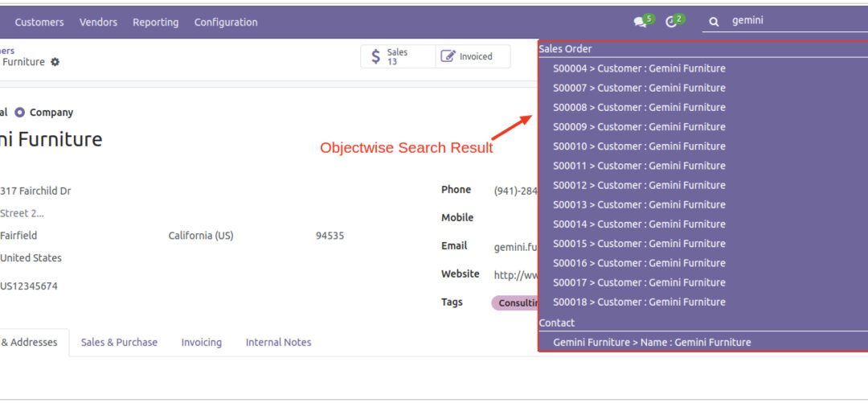This screenshot has width=868, height=403.
Task: Click the Furniture company name heading
Action: click(x=51, y=139)
